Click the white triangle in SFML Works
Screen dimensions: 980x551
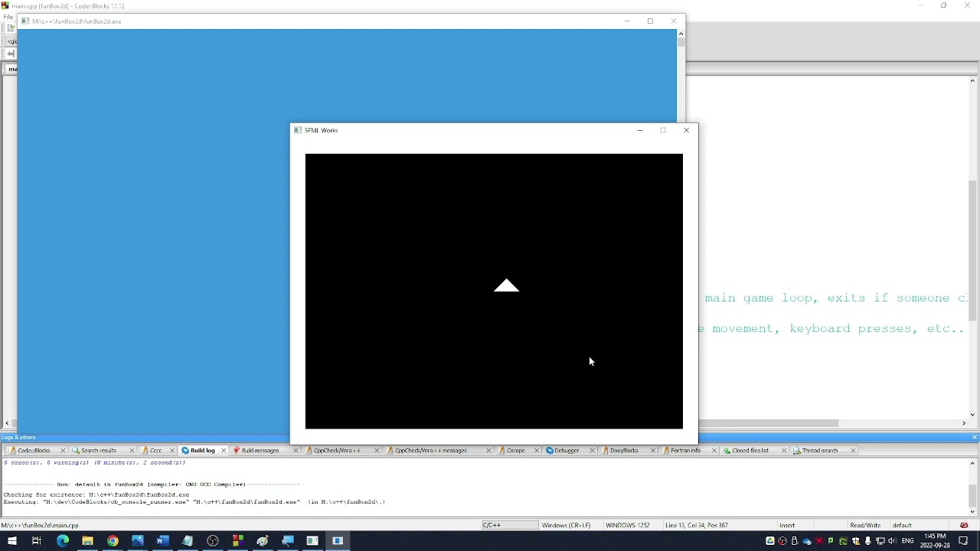tap(506, 285)
